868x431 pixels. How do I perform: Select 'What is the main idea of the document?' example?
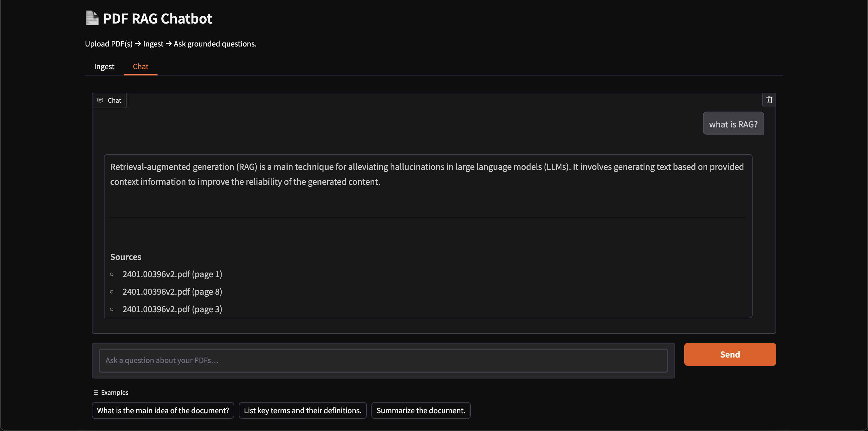163,410
